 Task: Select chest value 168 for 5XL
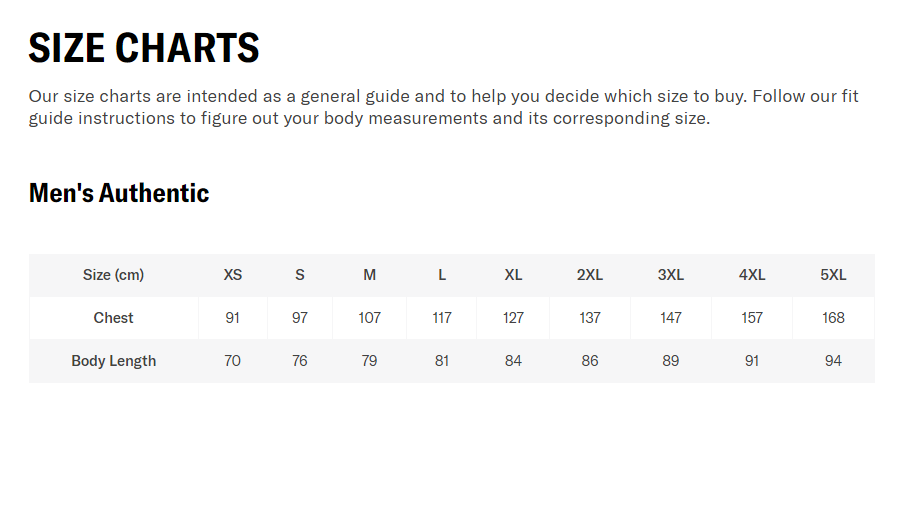point(833,318)
